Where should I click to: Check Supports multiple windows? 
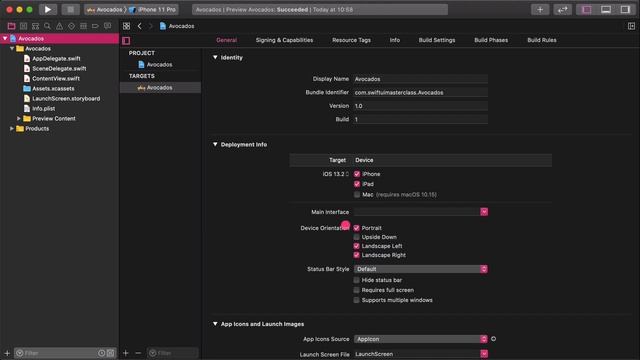357,300
